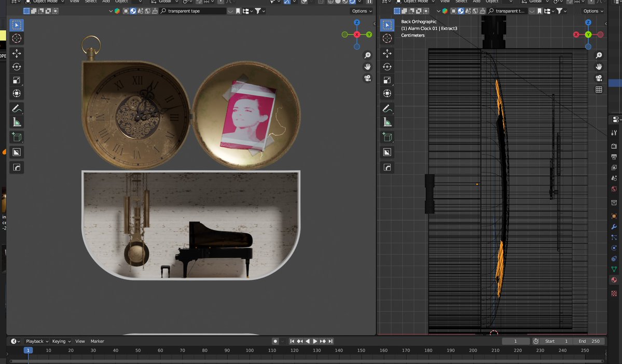
Task: Click the End frame field showing 250
Action: (x=589, y=341)
